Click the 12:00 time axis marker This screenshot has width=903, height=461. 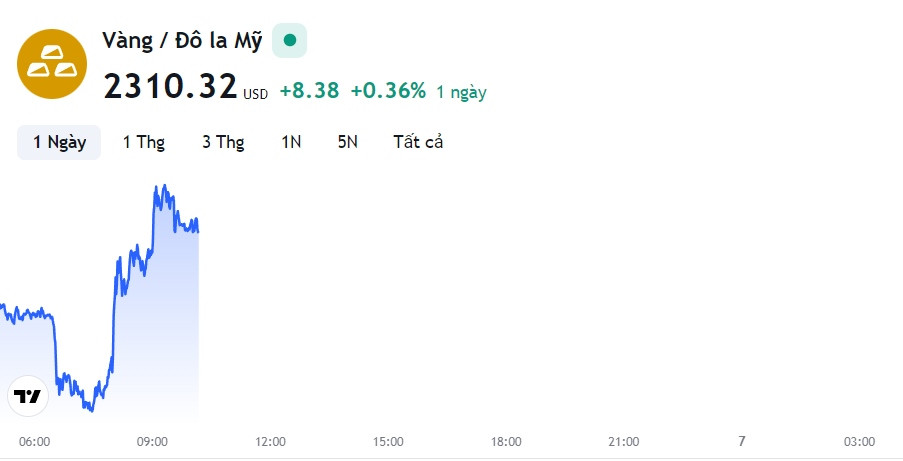[271, 442]
